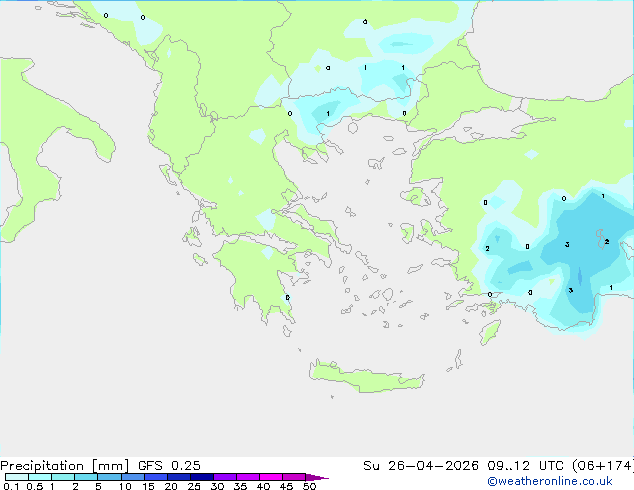Click the legend's above-50 arrow tip
The width and height of the screenshot is (634, 490).
click(317, 477)
